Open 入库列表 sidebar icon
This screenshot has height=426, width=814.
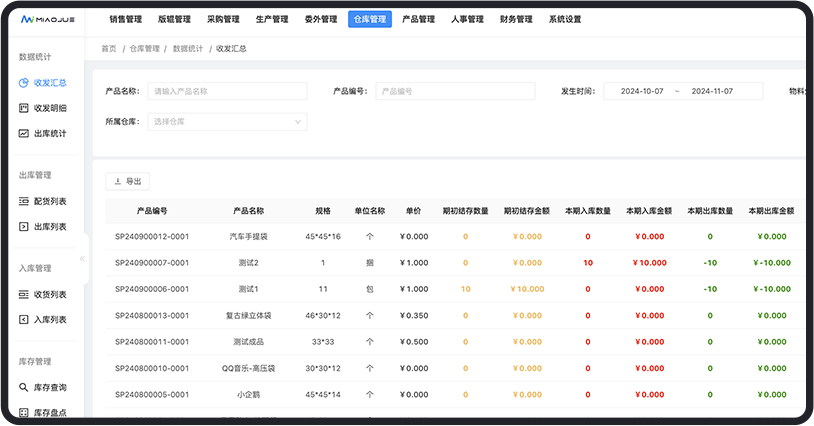pyautogui.click(x=23, y=320)
